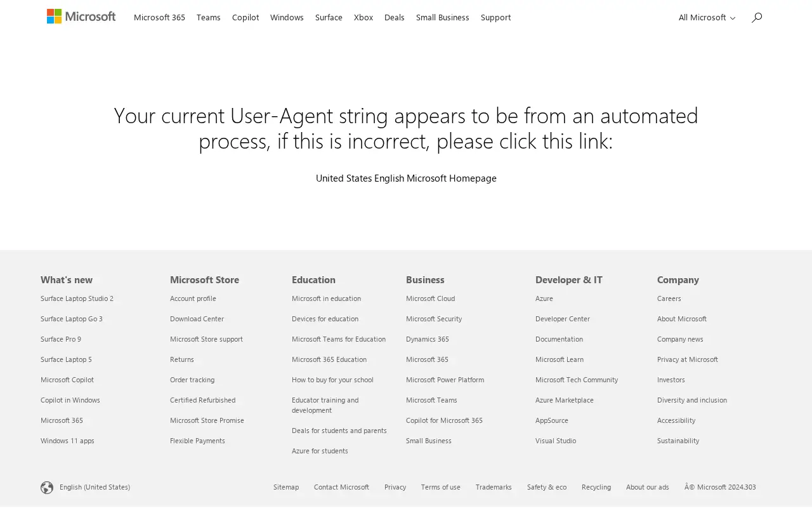This screenshot has width=812, height=508.
Task: Open the Xbox navigation link
Action: [x=363, y=18]
